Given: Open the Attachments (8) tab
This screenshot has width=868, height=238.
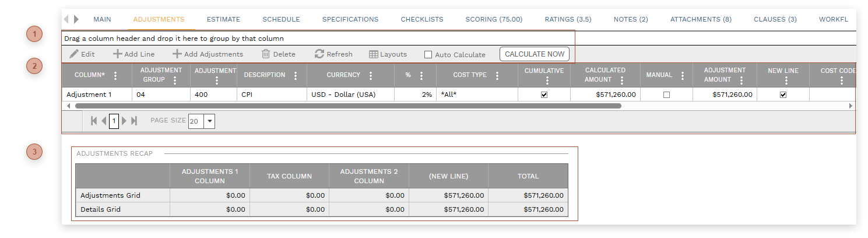Looking at the screenshot, I should click(x=701, y=19).
